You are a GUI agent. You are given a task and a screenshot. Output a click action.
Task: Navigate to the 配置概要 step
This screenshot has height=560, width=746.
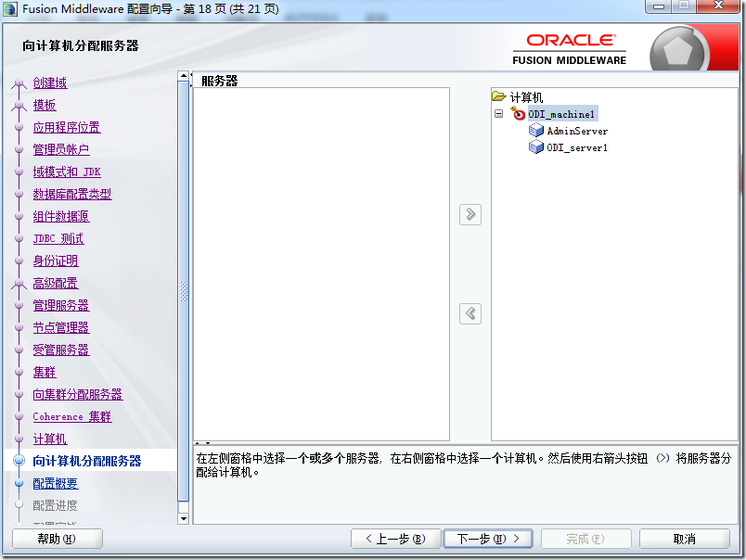56,483
